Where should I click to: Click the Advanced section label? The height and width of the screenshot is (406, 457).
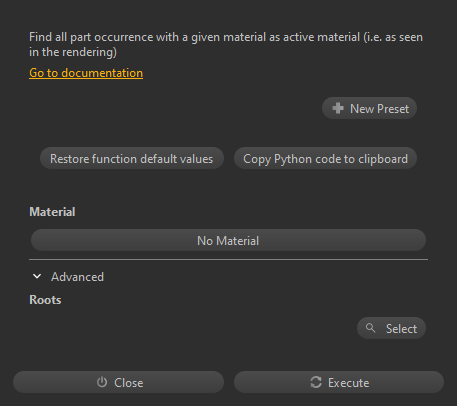(x=77, y=277)
